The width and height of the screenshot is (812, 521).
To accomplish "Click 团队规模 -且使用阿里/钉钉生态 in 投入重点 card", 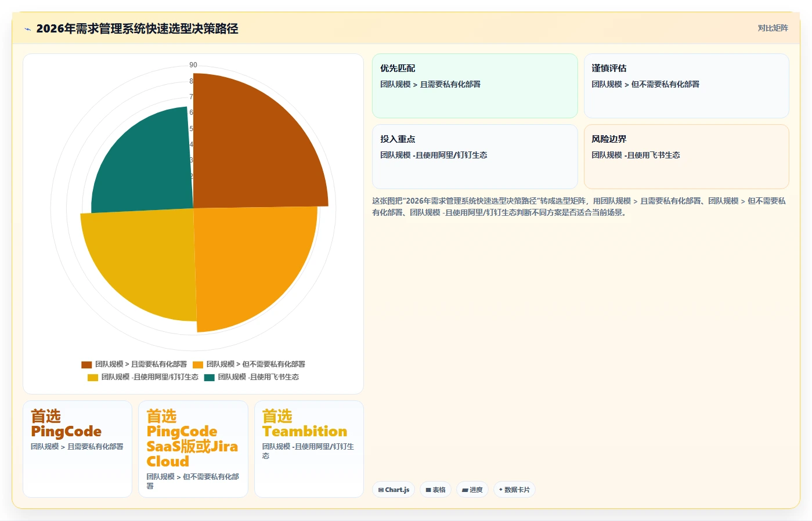I will pos(434,155).
